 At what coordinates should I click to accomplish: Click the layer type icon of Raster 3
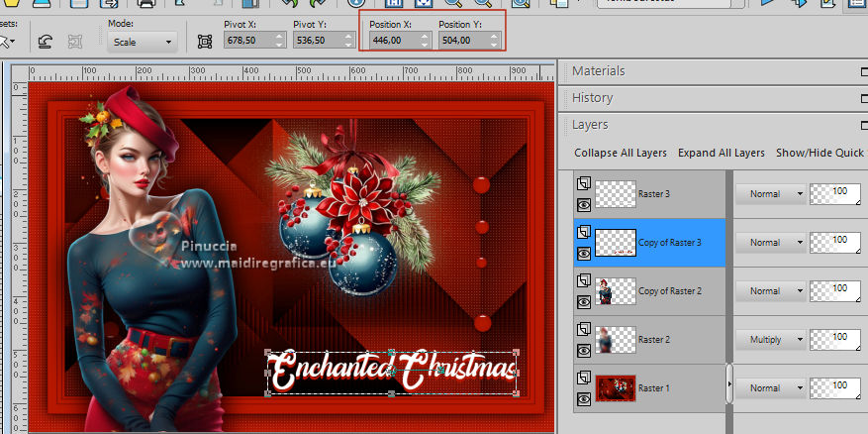584,183
